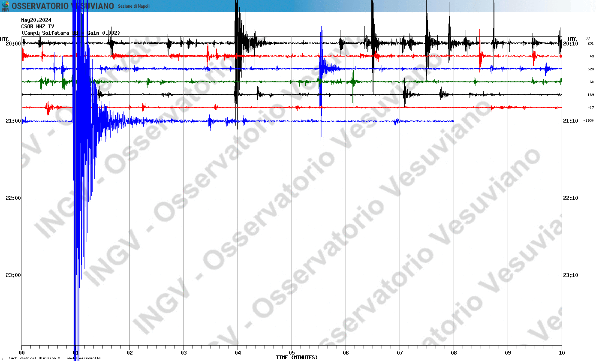This screenshot has height=364, width=596.
Task: Click the OSSERVATORIO VESUVIANO header title
Action: [x=63, y=6]
